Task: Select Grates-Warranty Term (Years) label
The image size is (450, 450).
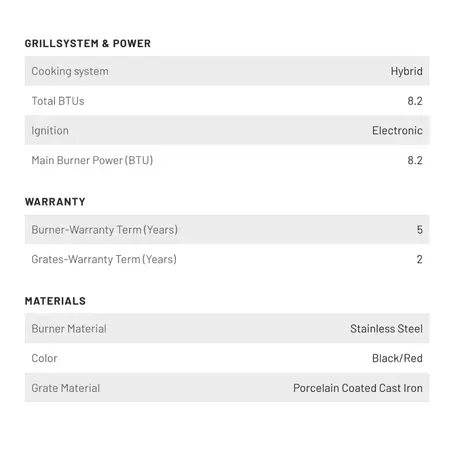Action: [x=104, y=259]
